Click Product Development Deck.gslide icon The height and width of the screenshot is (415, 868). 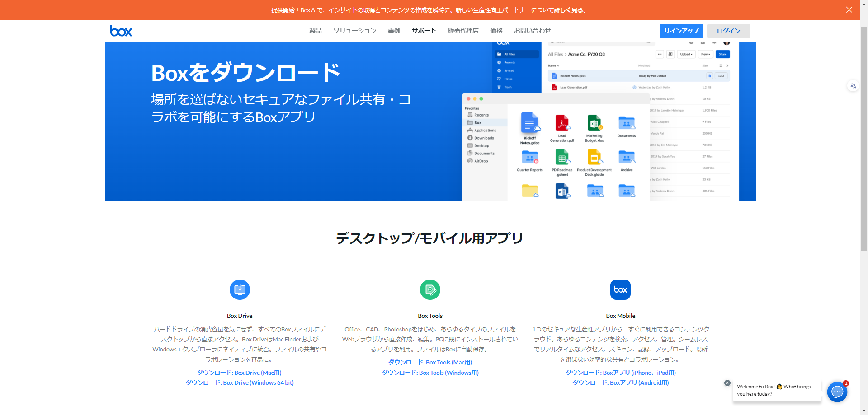[x=594, y=157]
